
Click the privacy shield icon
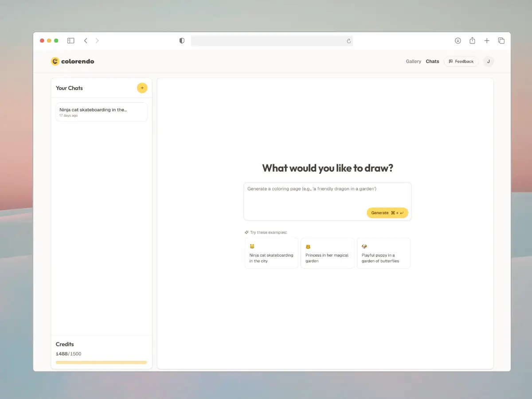182,41
